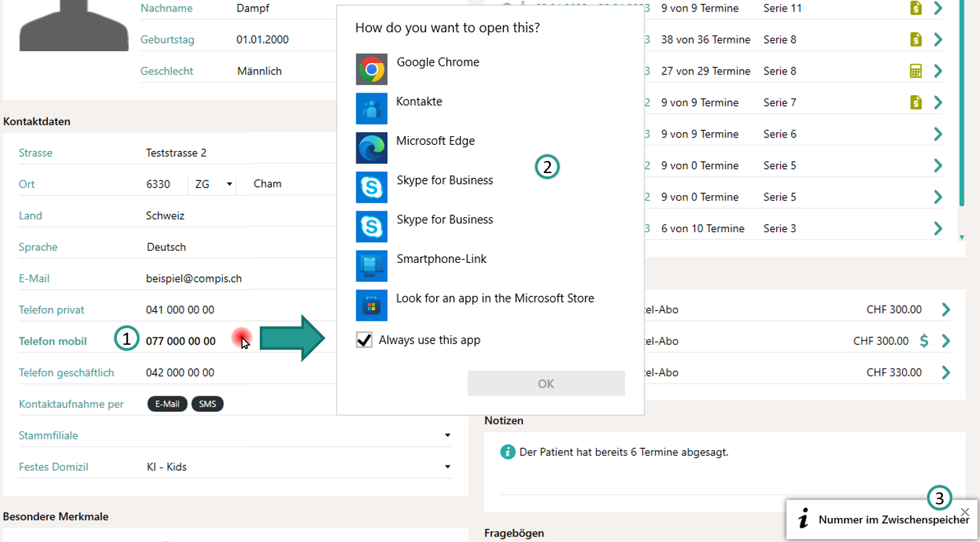Click the Fragebögen section heading

(x=514, y=533)
